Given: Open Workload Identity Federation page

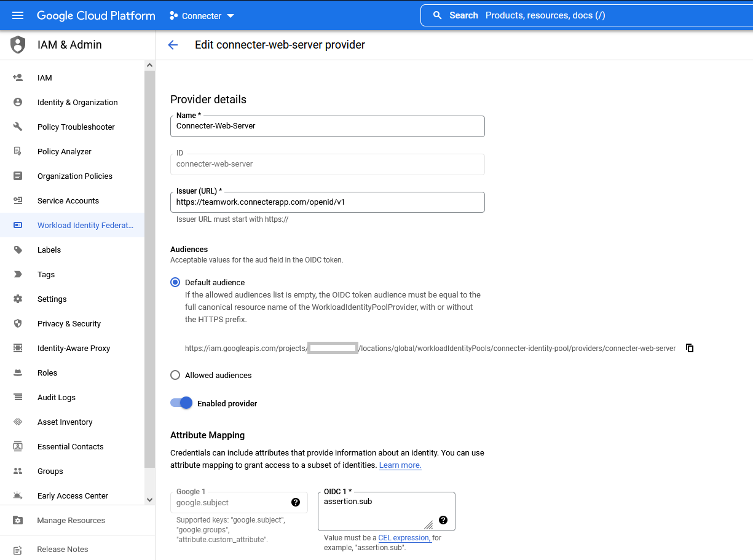Looking at the screenshot, I should coord(85,225).
